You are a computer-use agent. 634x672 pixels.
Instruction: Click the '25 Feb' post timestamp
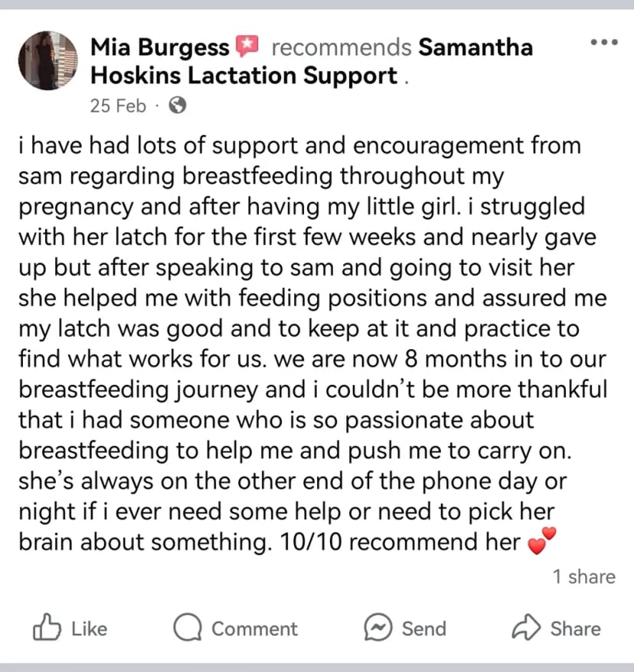click(x=118, y=106)
